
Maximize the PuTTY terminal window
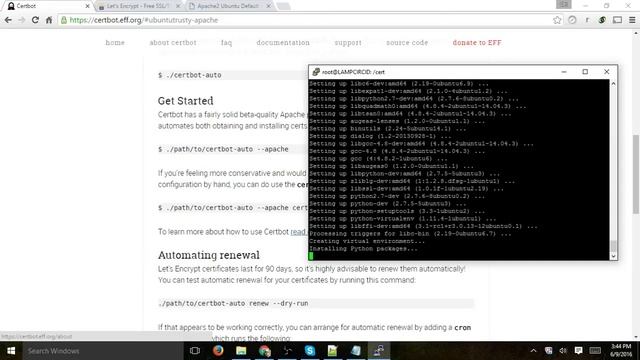pos(585,72)
